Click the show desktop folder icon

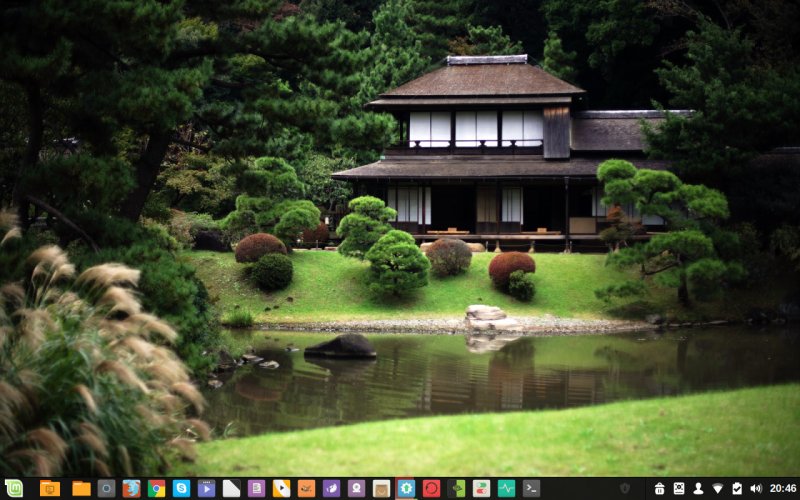coord(49,488)
